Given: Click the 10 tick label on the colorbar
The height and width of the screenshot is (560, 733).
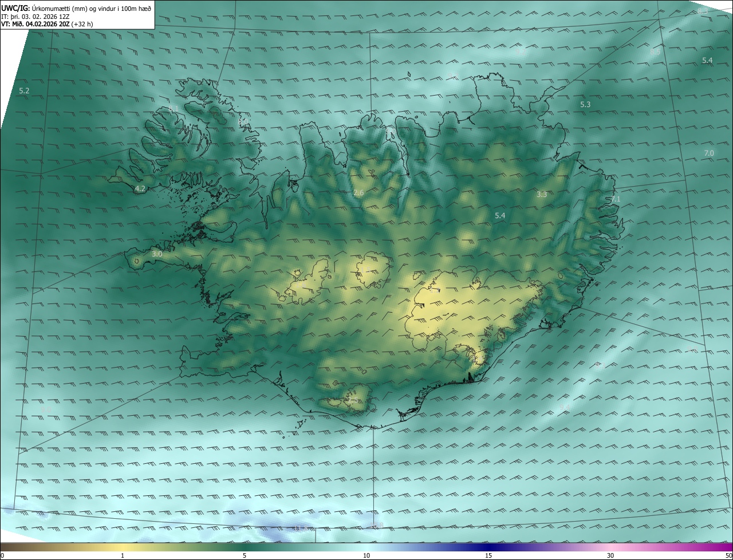Looking at the screenshot, I should (366, 555).
